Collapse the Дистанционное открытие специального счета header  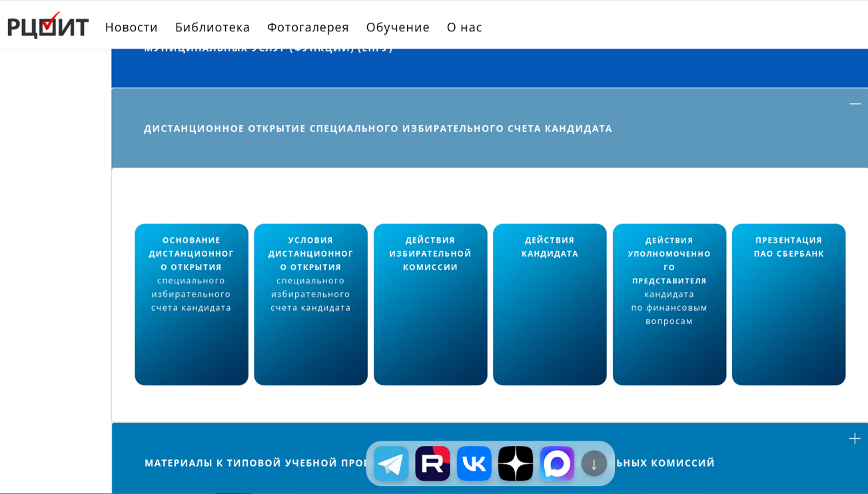pos(378,128)
